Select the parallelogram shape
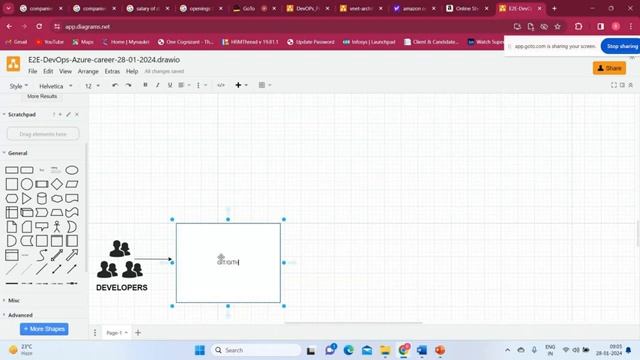640x360 pixels. [72, 184]
